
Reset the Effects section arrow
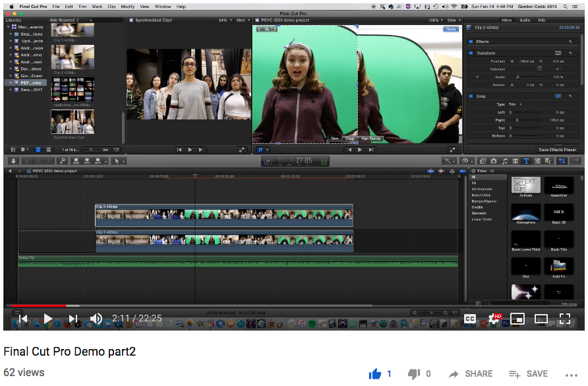pos(570,42)
